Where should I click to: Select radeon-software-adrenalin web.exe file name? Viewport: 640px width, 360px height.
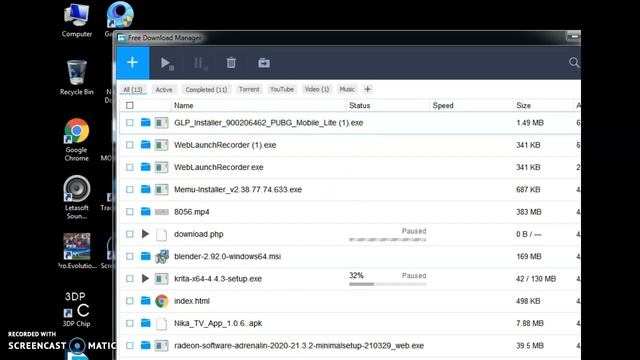[x=299, y=345]
